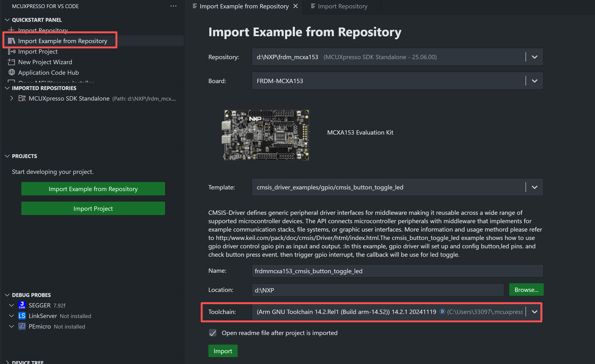The width and height of the screenshot is (595, 364).
Task: Select the Import Example from Repository tab
Action: [x=244, y=6]
